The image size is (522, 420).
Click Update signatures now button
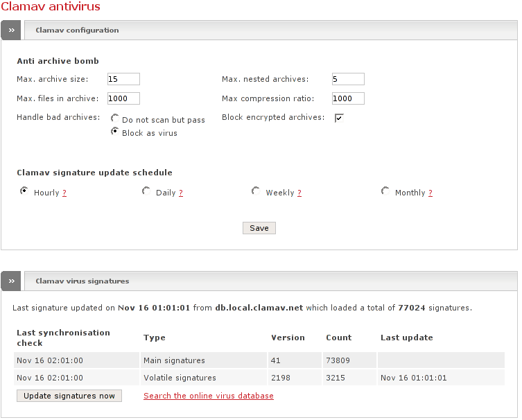point(69,396)
